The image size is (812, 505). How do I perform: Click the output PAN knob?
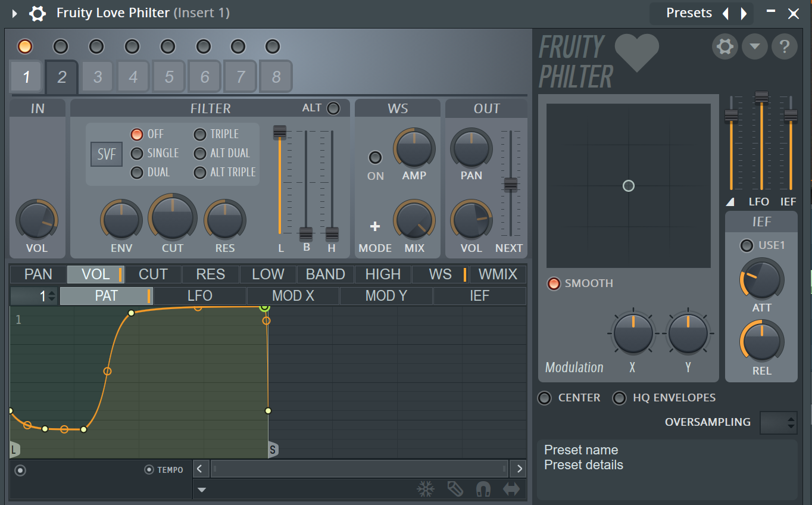pyautogui.click(x=471, y=148)
